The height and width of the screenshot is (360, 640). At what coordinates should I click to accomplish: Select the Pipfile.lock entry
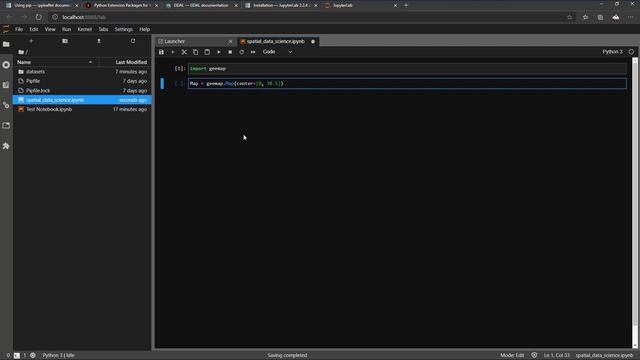[x=82, y=90]
